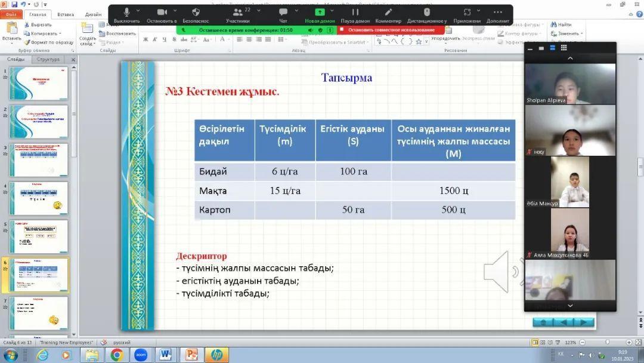Open the Файл tab
Image resolution: width=644 pixels, height=363 pixels.
pos(11,14)
